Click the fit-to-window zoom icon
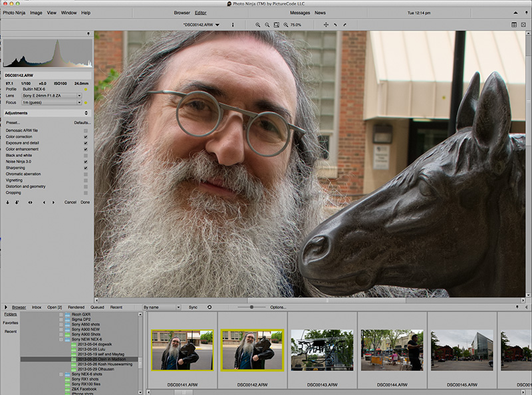This screenshot has height=395, width=532. pos(276,25)
